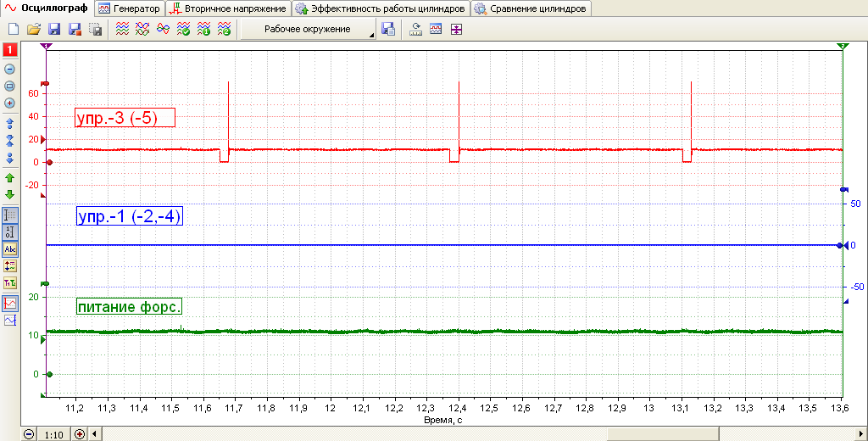Screen dimensions: 868x441
Task: Move channel down with green down arrow
Action: (9, 194)
